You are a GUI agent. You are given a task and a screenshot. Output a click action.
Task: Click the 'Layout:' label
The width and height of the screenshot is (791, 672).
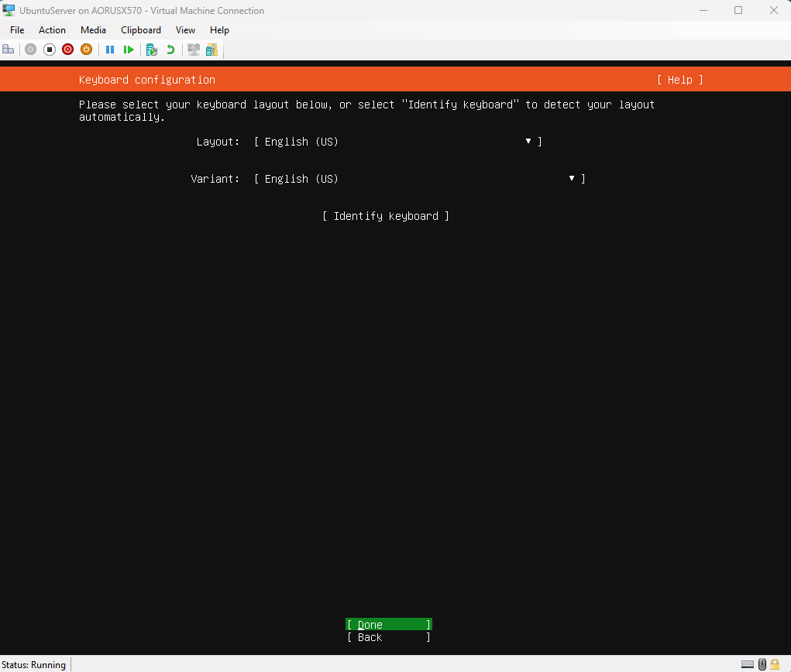[218, 142]
